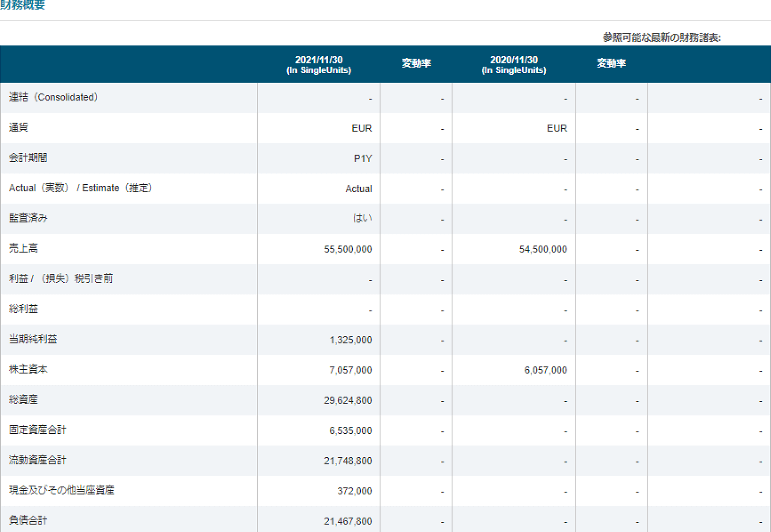Click the 参照可能な最新の財務諸表 label
This screenshot has width=771, height=532.
tap(661, 38)
